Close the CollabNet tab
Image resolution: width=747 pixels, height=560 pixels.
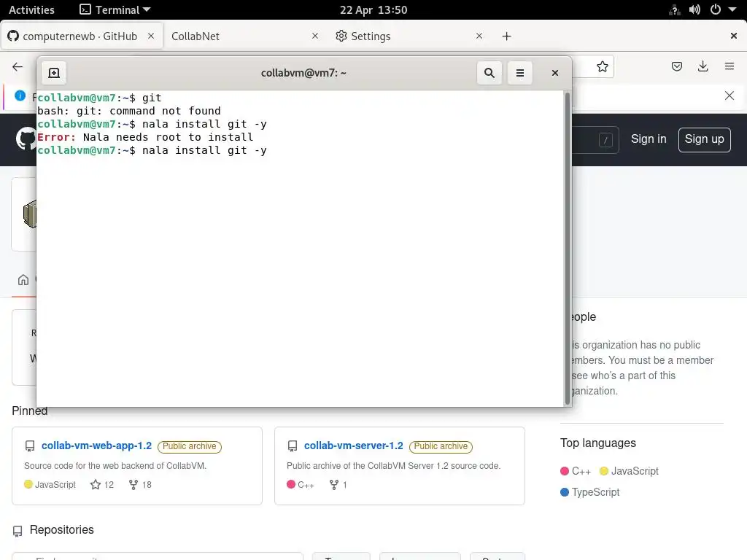pyautogui.click(x=314, y=36)
